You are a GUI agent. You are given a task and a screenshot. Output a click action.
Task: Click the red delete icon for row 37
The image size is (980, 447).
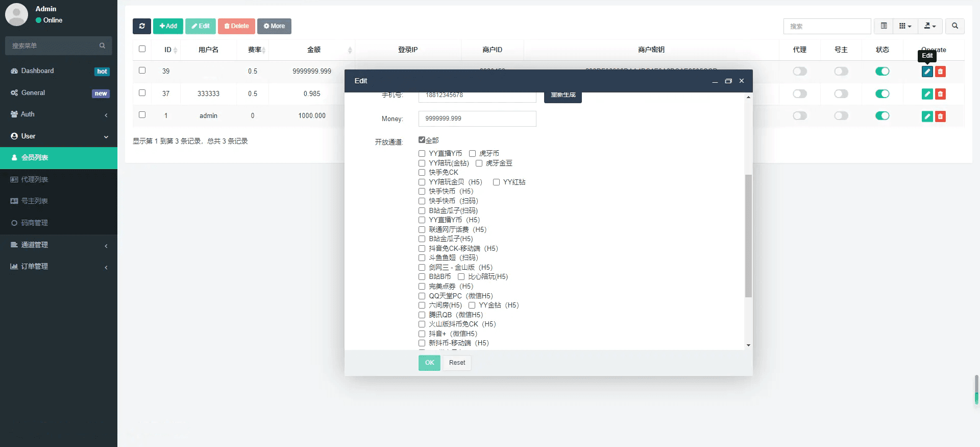[940, 94]
